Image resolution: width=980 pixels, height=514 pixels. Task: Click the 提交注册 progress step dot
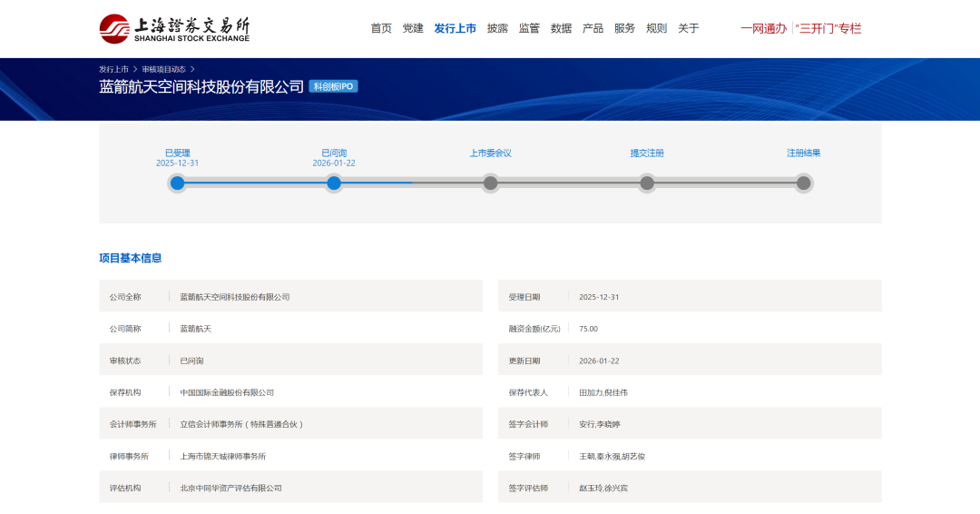point(647,183)
